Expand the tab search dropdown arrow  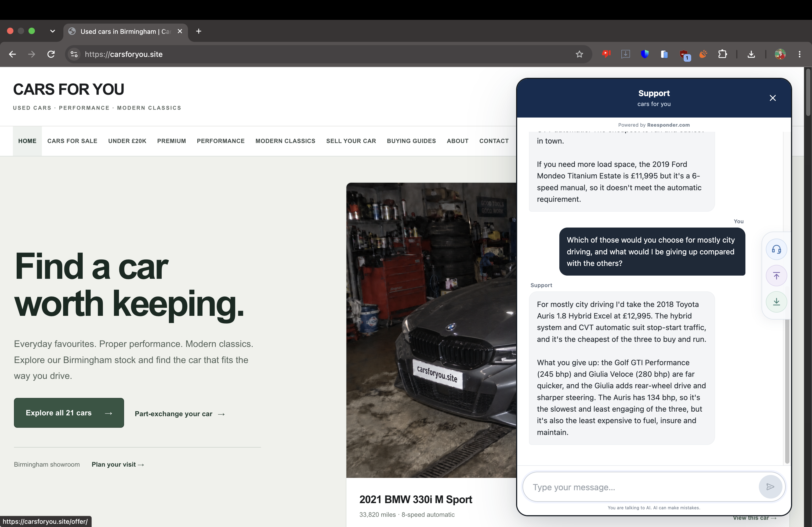[53, 31]
